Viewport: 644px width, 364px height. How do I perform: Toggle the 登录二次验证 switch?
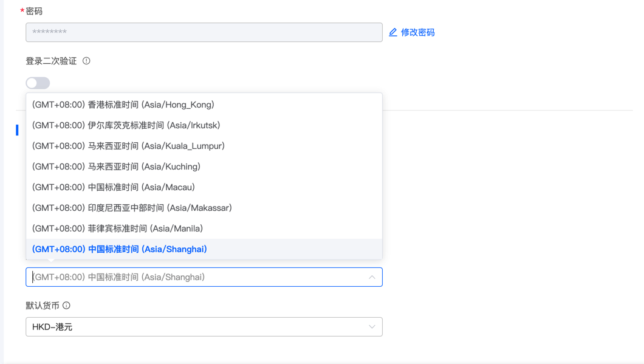coord(38,83)
